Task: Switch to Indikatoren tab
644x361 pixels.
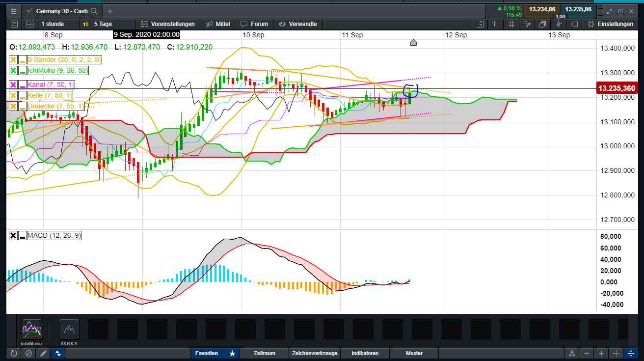Action: pos(365,353)
